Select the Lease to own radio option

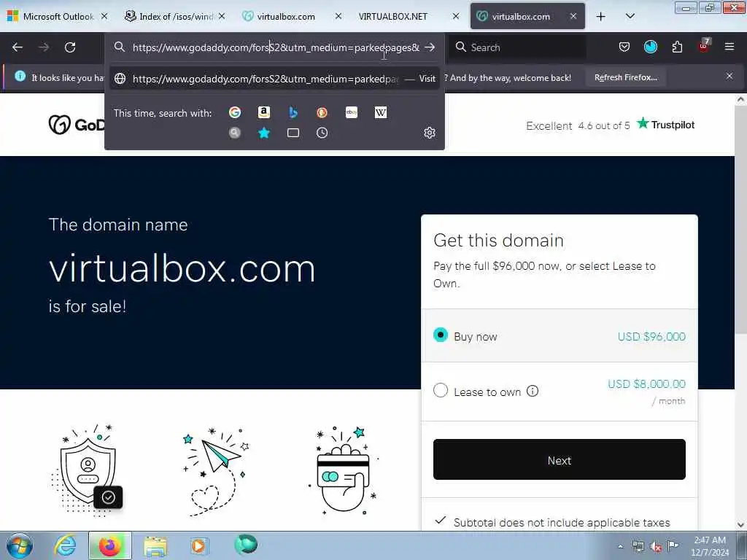[441, 391]
